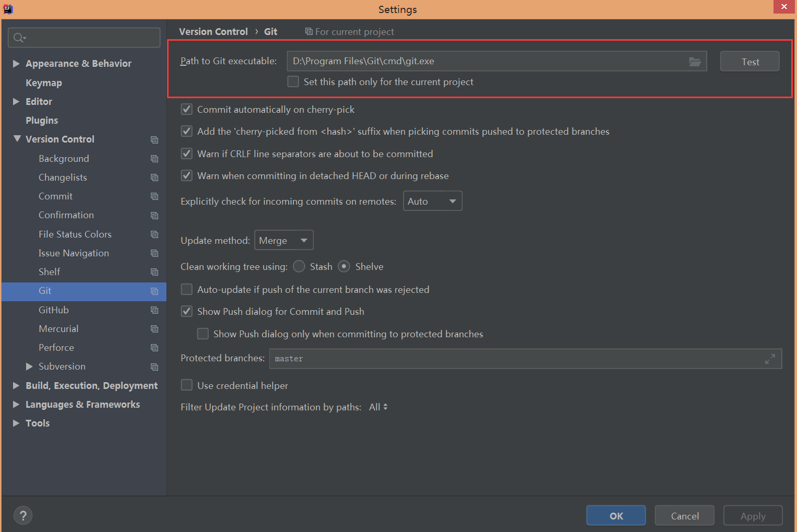Click project-level icon beside Confirmation

(154, 216)
